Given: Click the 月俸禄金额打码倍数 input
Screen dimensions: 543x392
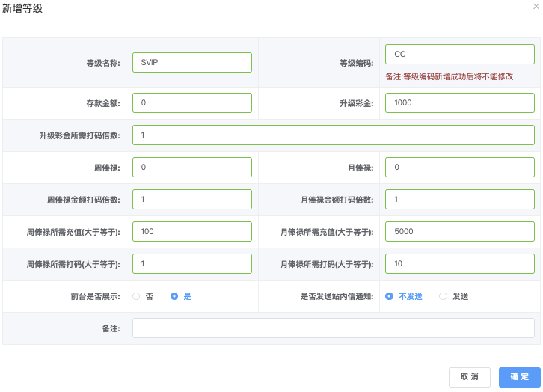Looking at the screenshot, I should pos(459,199).
